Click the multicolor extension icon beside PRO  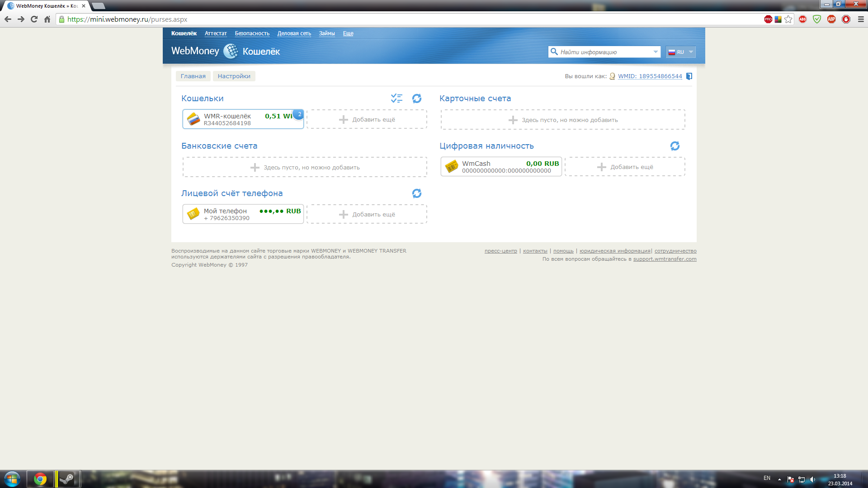[778, 19]
